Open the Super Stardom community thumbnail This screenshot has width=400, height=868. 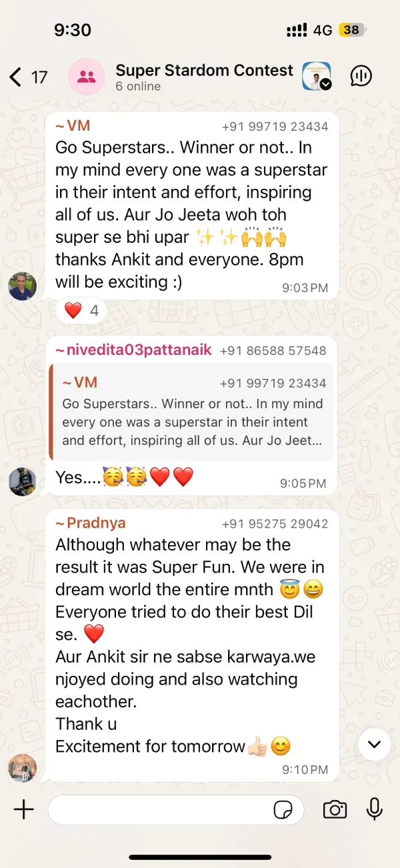[x=317, y=77]
